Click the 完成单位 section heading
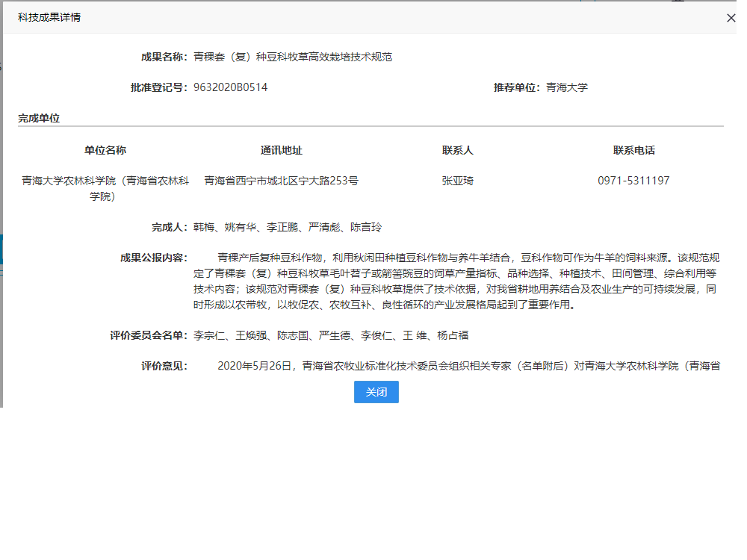 tap(39, 118)
